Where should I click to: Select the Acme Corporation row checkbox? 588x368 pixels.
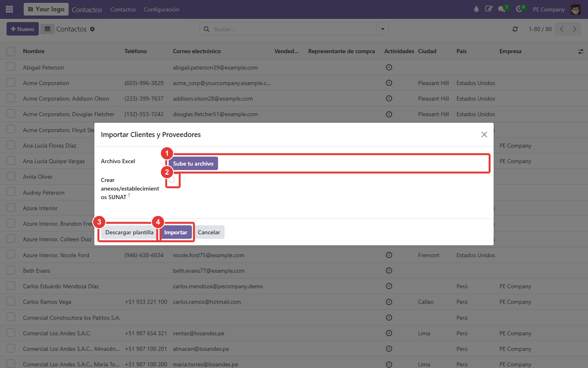11,83
